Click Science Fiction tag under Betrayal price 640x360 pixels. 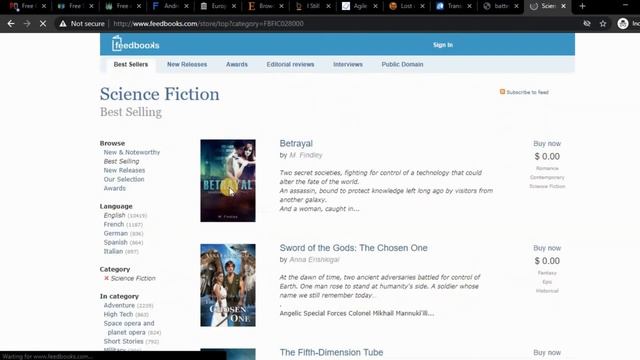pyautogui.click(x=547, y=186)
